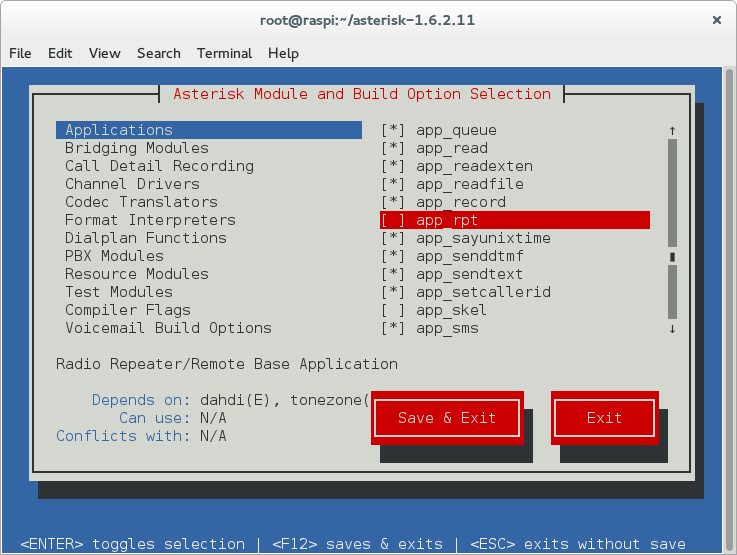Select Voicemail Build Options category
The height and width of the screenshot is (555, 737).
click(168, 328)
